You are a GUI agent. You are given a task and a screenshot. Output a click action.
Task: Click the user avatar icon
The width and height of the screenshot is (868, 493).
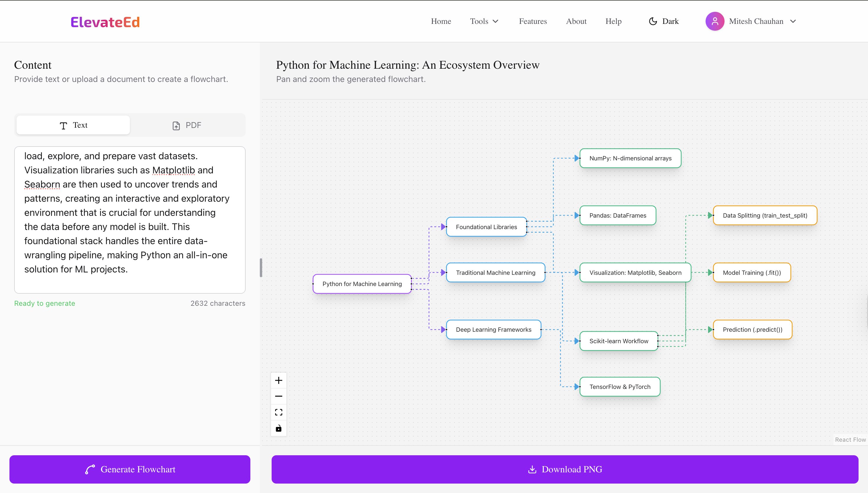(x=714, y=21)
